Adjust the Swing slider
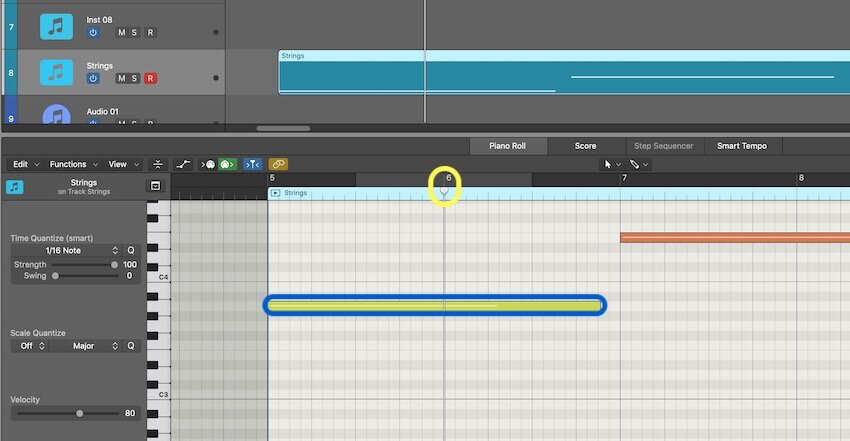 click(x=84, y=276)
